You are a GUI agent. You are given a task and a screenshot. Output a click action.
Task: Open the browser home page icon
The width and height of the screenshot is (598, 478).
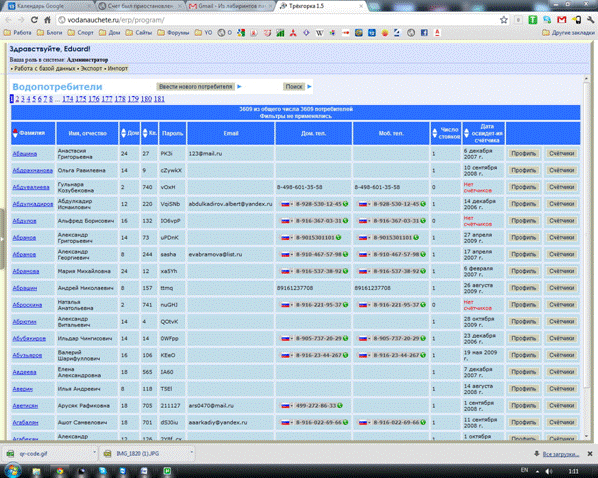pyautogui.click(x=47, y=20)
